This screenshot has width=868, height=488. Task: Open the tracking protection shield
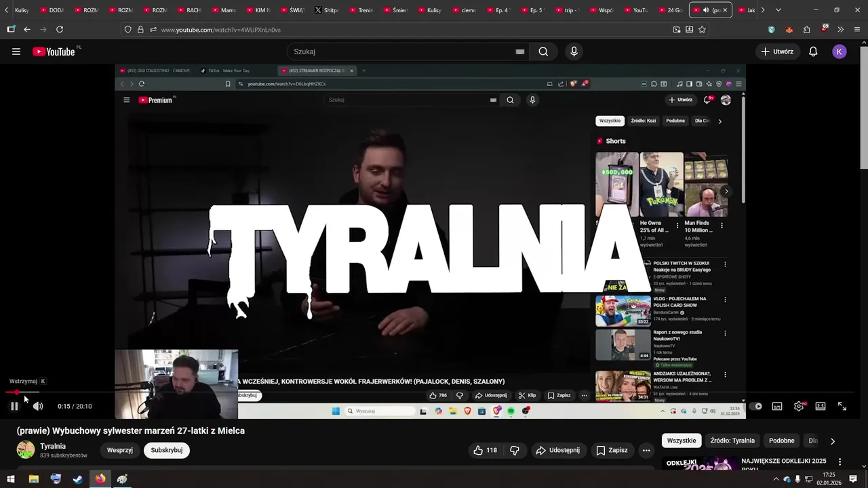click(128, 30)
